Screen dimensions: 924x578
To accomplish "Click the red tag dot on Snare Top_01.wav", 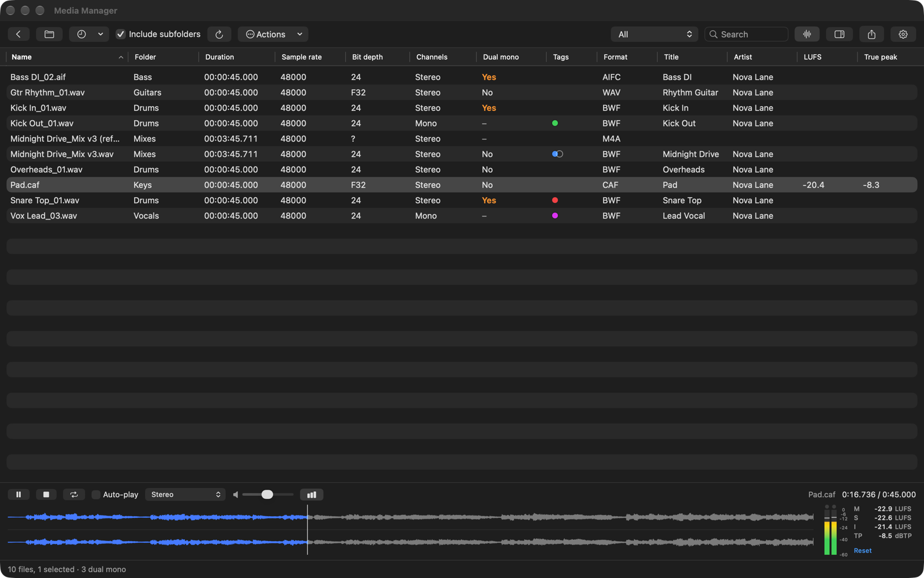I will (x=555, y=200).
